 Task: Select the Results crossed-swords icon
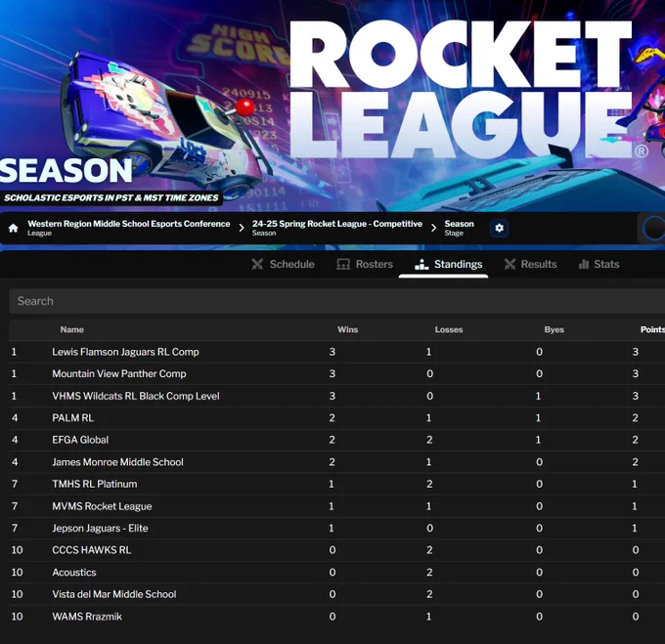tap(510, 265)
